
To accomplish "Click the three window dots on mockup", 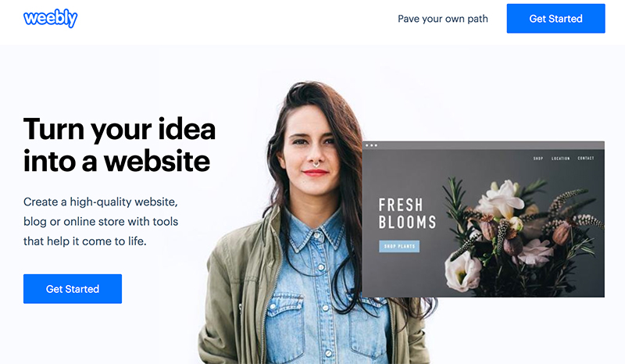I will (372, 145).
